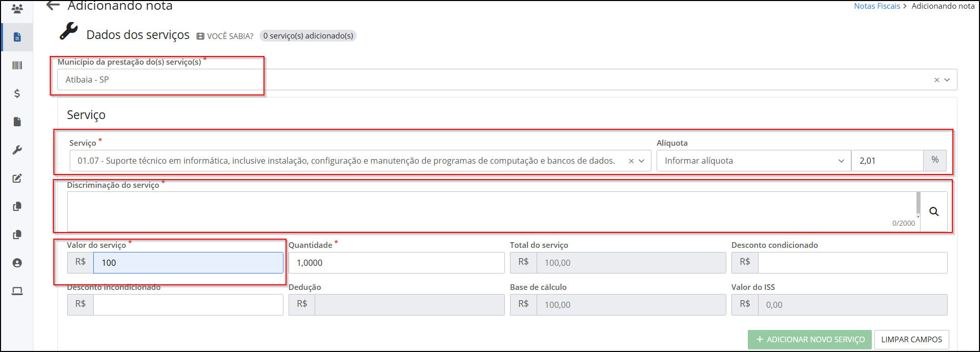Open the user profile circle sidebar icon
The height and width of the screenshot is (352, 980).
tap(17, 263)
